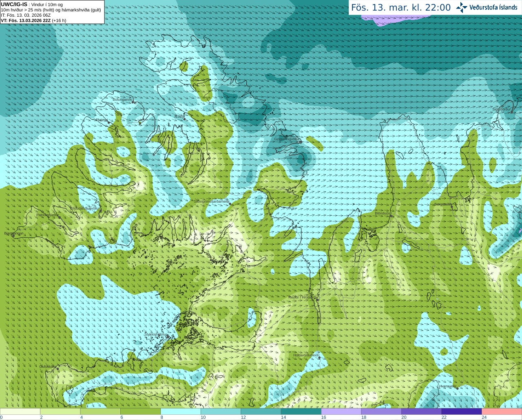The image size is (522, 420).
Task: Click the 'VT: Fös. 13.03.2026 22Z (+16 h)' line
Action: click(x=33, y=20)
